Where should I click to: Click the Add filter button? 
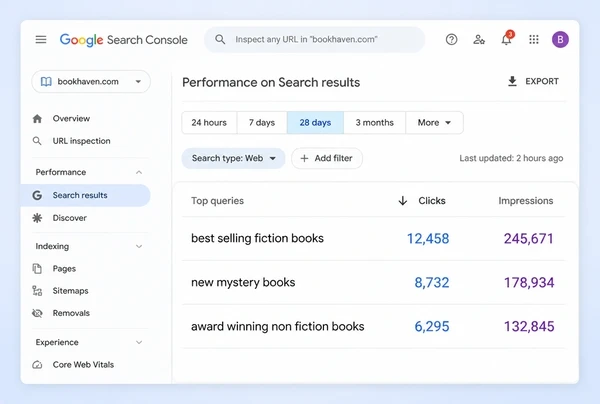pos(327,158)
